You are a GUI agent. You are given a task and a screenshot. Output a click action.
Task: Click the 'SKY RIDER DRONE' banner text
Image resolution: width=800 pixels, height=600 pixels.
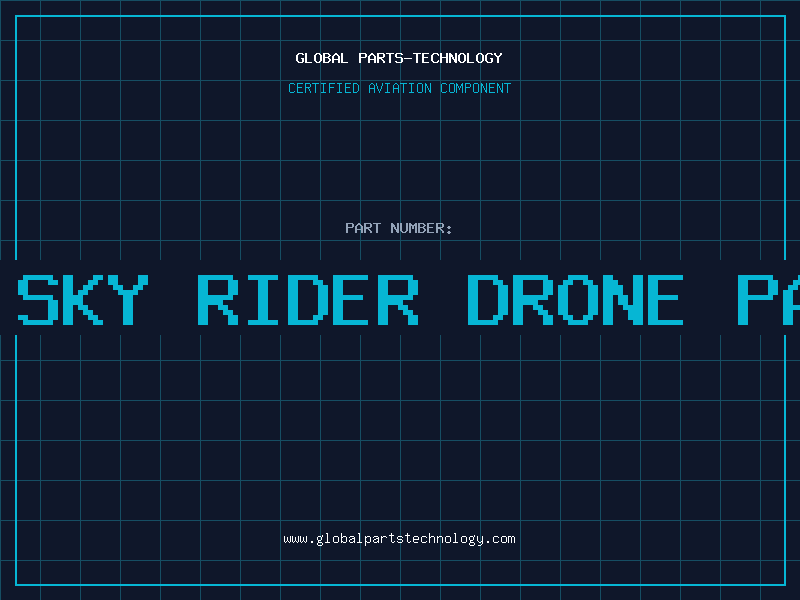(350, 300)
